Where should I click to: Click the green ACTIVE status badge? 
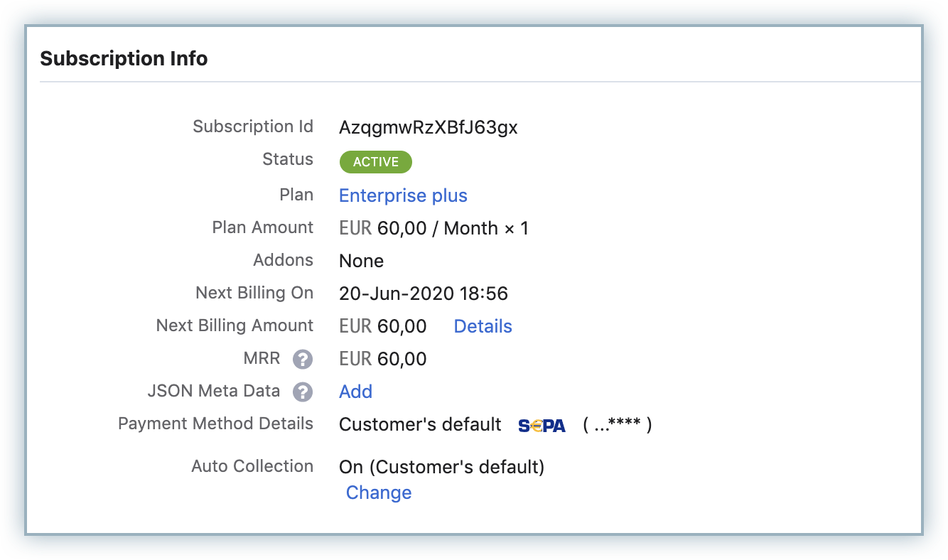(x=375, y=162)
